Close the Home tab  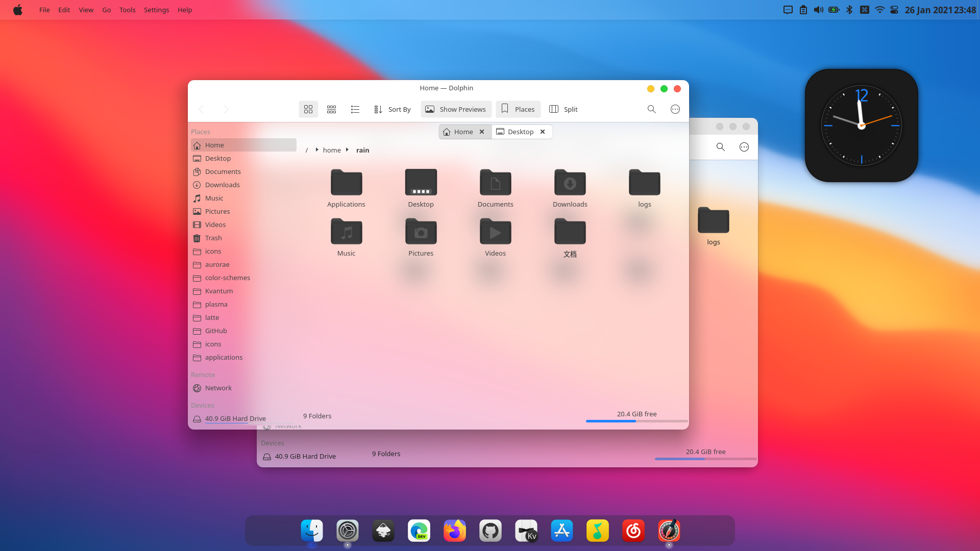[x=482, y=132]
